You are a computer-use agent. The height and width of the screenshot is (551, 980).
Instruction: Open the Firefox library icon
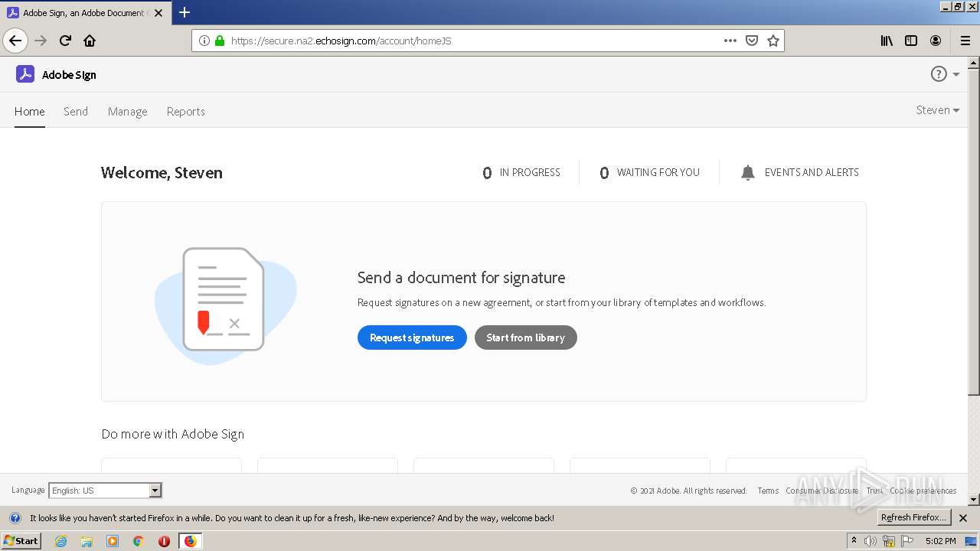[x=887, y=41]
